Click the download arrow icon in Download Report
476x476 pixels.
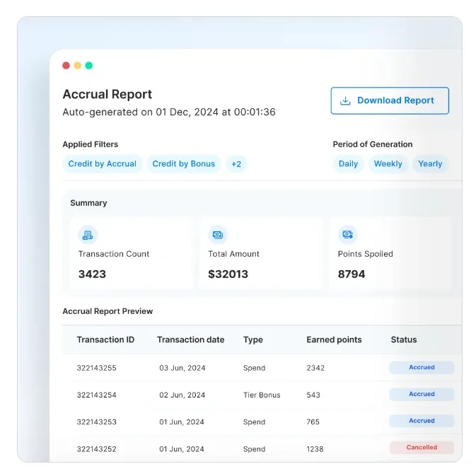coord(345,100)
